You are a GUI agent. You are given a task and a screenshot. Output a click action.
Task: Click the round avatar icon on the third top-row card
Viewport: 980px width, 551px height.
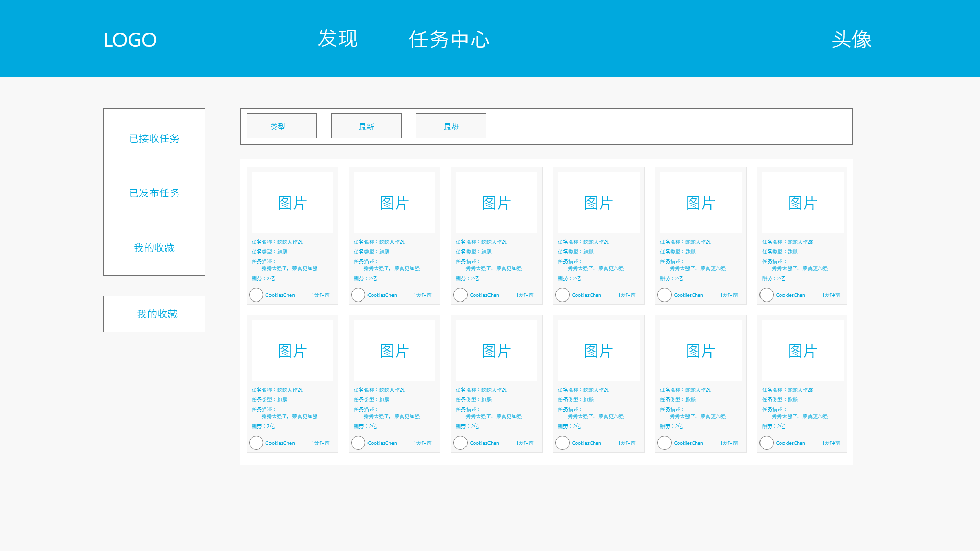460,295
